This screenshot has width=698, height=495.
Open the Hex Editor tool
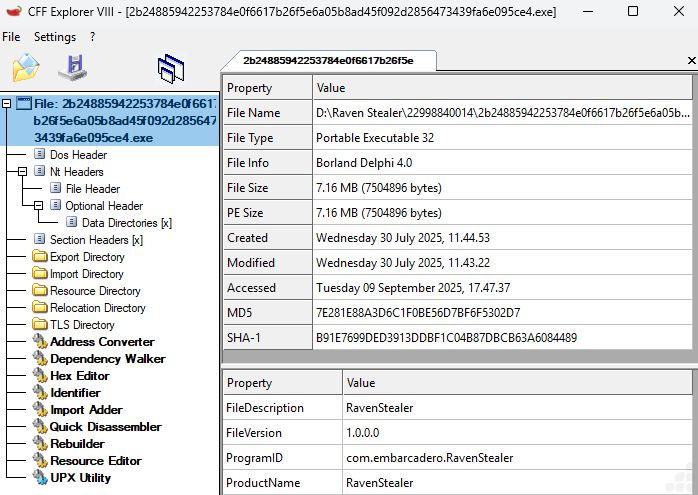(x=79, y=376)
